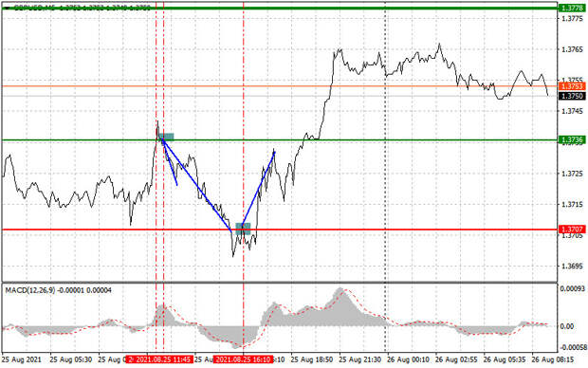Click the 1.3765 value on price axis
588x368 pixels.
click(572, 49)
